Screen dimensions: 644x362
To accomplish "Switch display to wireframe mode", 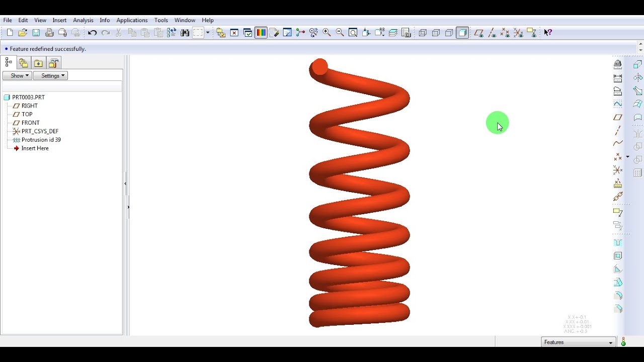I will point(423,33).
